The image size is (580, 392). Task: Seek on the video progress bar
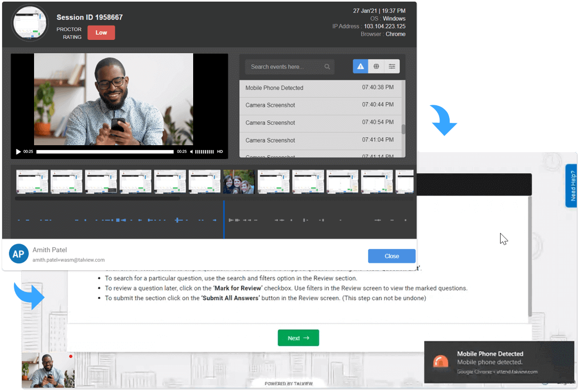pos(105,152)
